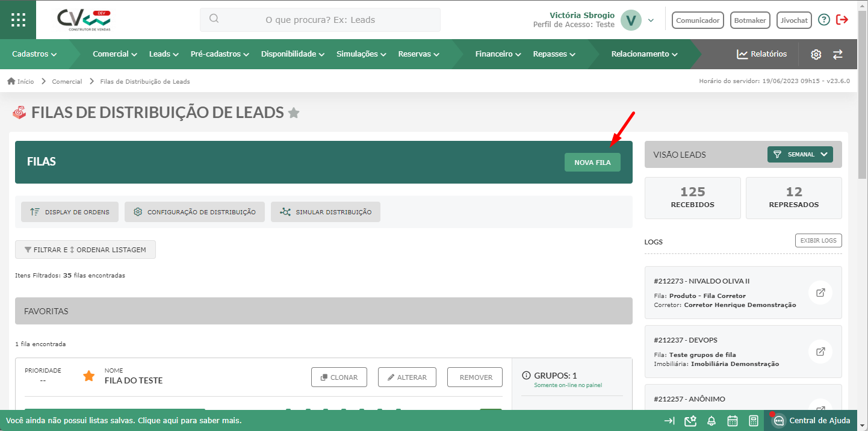
Task: Click the starred mail icon in bottom bar
Action: [x=690, y=421]
